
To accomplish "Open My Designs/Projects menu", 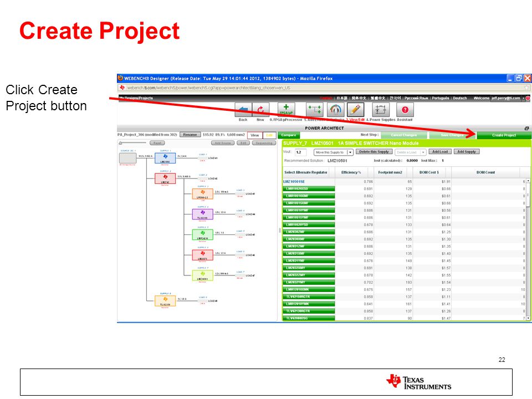I will 136,98.
